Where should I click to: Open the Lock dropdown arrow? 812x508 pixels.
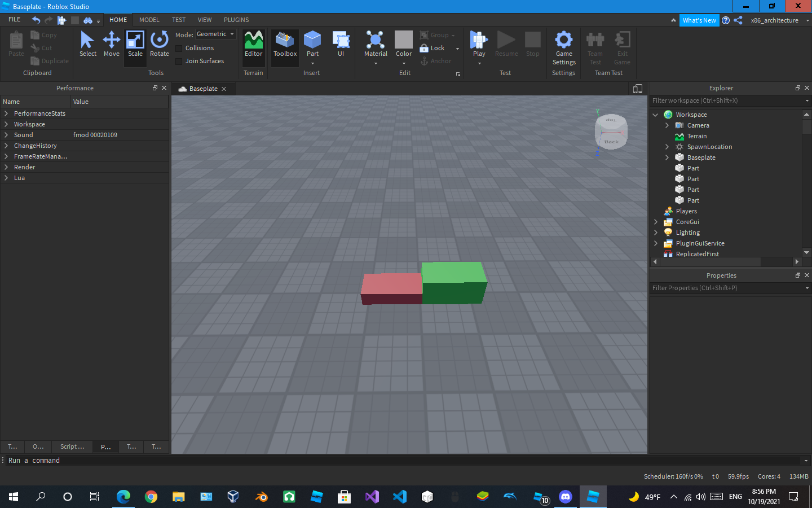pos(457,49)
